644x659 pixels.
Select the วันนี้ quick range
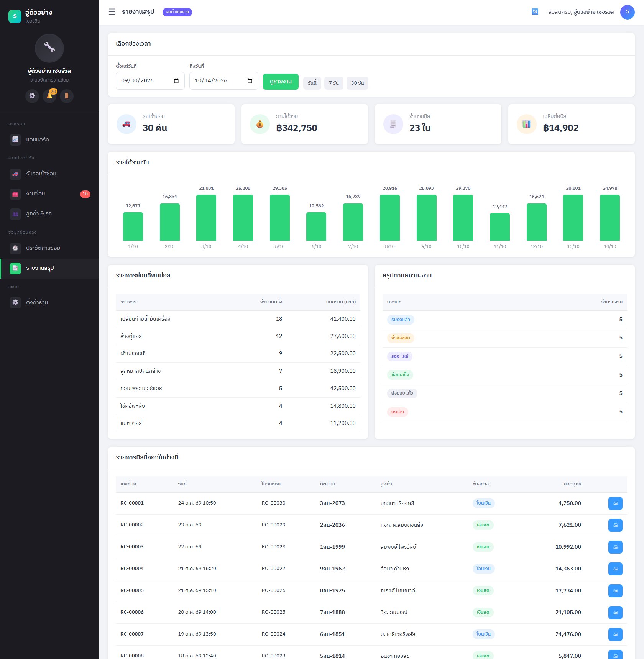point(312,83)
